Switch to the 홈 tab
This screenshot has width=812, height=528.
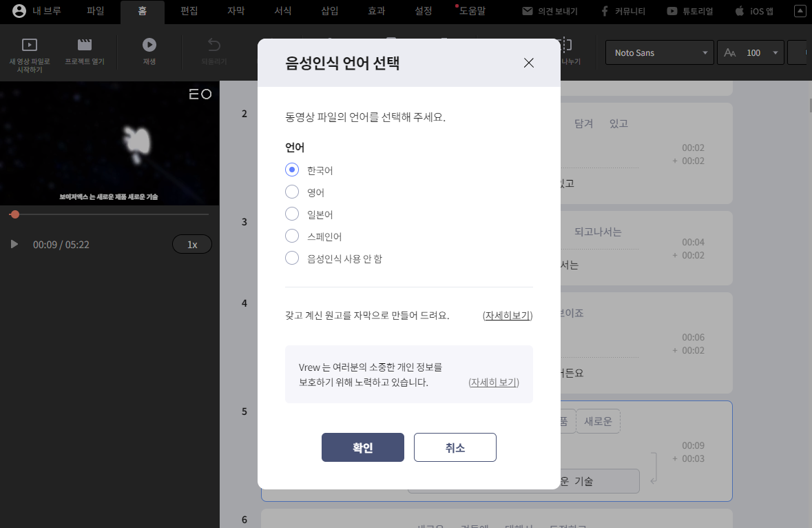click(143, 11)
